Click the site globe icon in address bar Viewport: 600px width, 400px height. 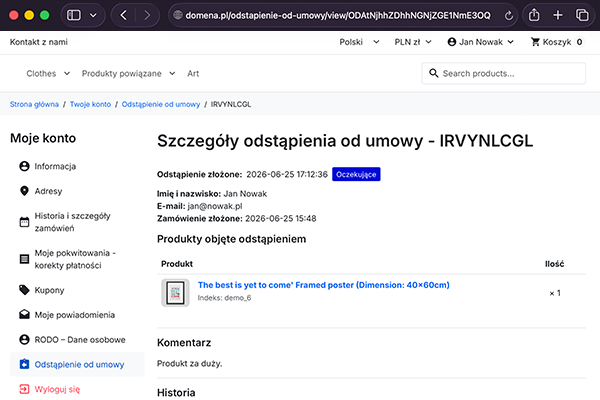click(x=178, y=15)
